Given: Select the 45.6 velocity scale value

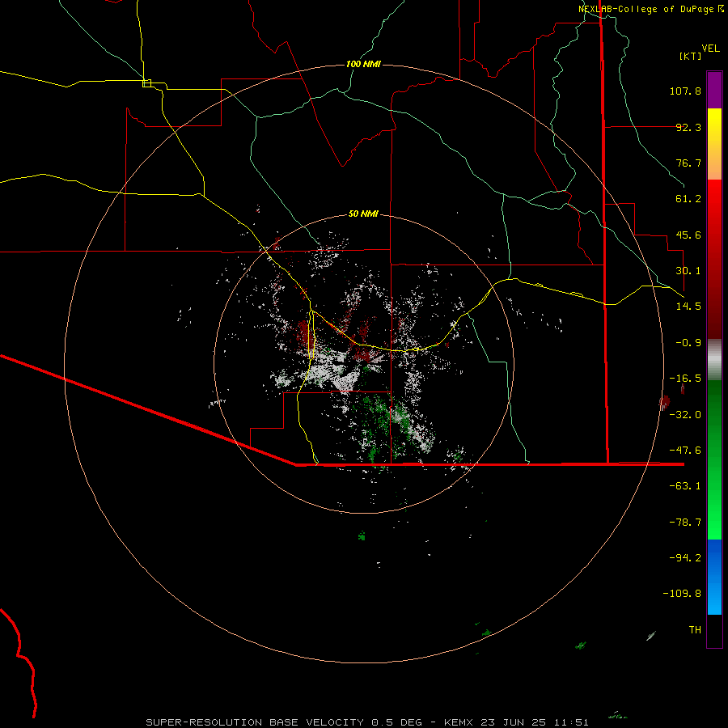Looking at the screenshot, I should click(688, 235).
